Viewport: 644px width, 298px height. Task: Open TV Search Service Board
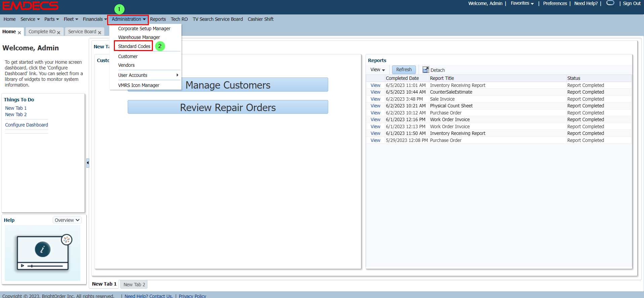pyautogui.click(x=218, y=19)
